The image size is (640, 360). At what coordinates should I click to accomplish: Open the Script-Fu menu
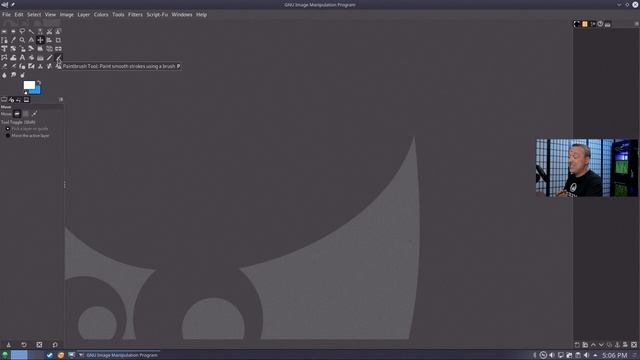point(157,14)
